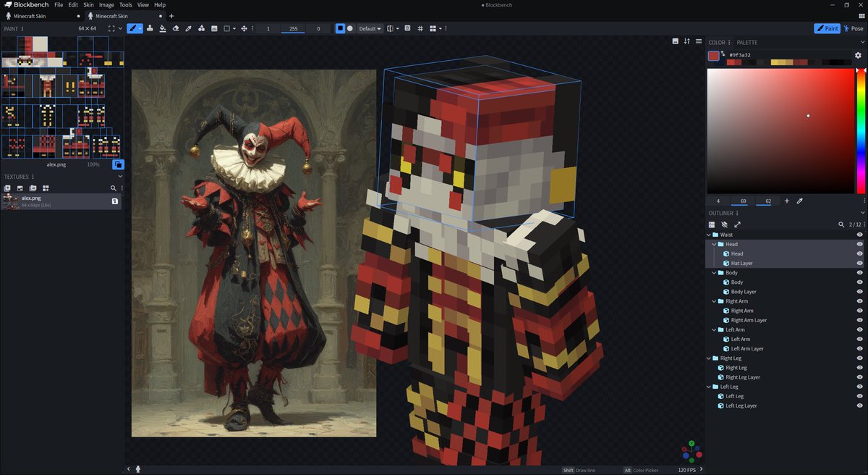868x475 pixels.
Task: Open the Default blend mode dropdown
Action: [x=370, y=28]
